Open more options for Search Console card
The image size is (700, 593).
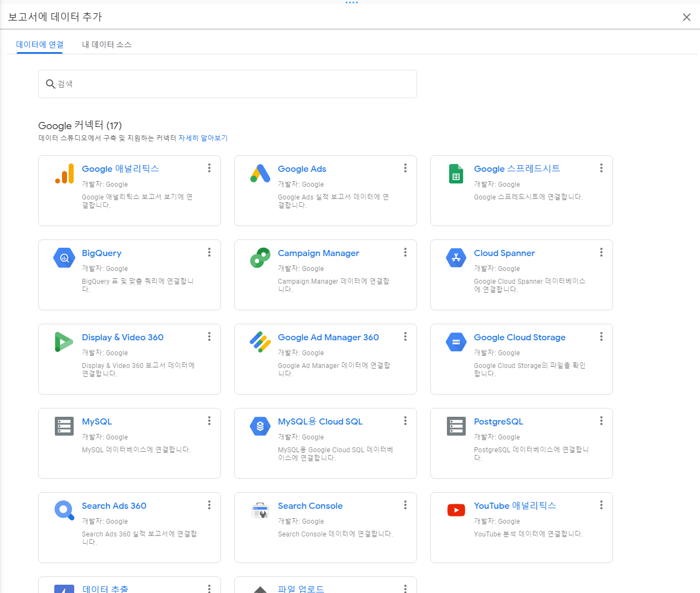pyautogui.click(x=405, y=505)
